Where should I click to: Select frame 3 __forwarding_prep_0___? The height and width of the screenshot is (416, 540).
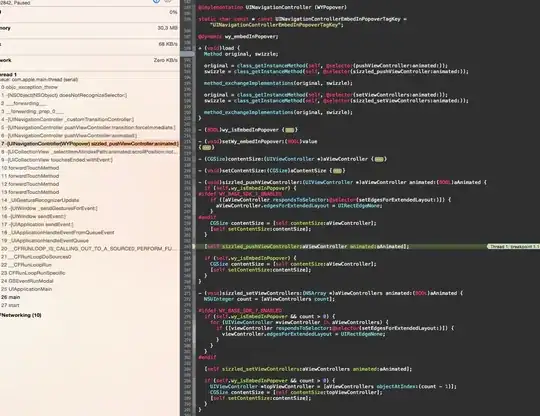(32, 111)
